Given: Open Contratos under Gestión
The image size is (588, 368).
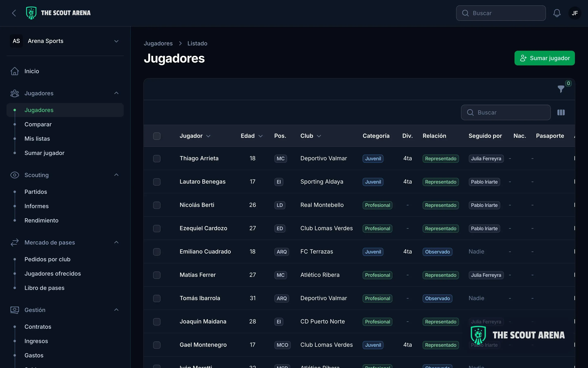Looking at the screenshot, I should [38, 327].
